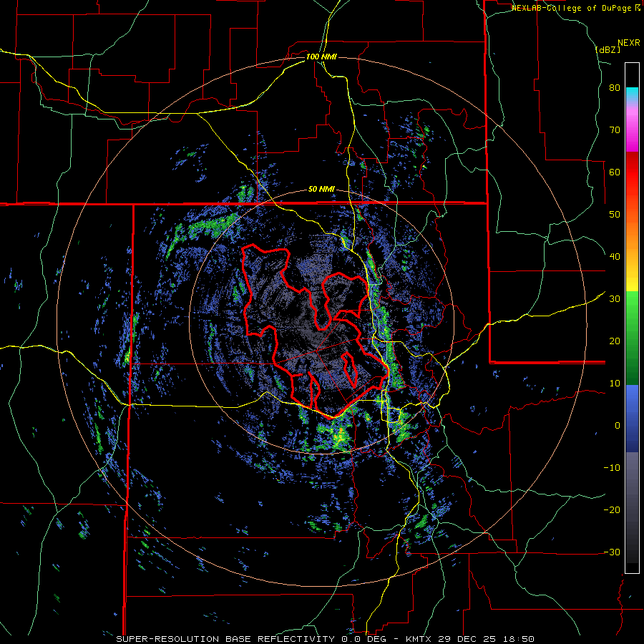Click the red band of the reflectivity color bar
Image resolution: width=644 pixels, height=644 pixels.
(x=632, y=172)
